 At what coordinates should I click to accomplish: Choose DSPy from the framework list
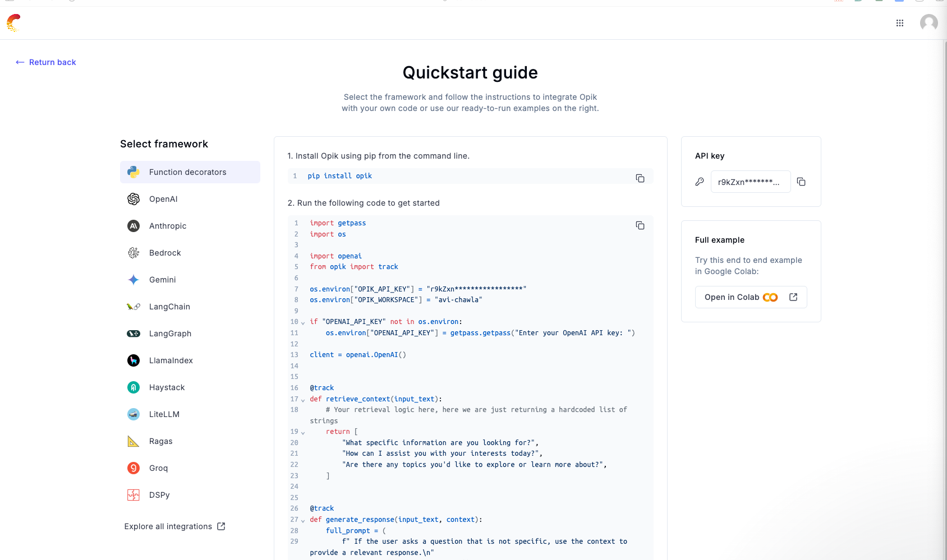pos(190,495)
